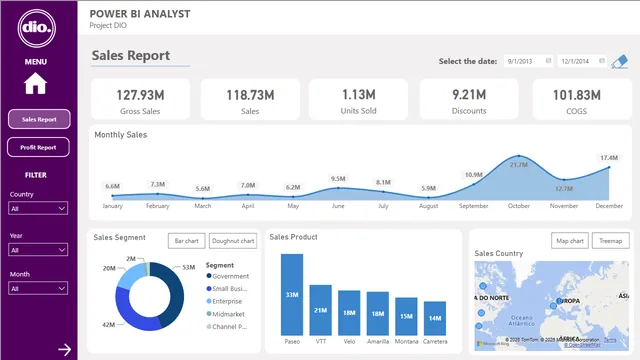Select Government legend color marker
Viewport: 640px width, 360px height.
click(x=209, y=276)
